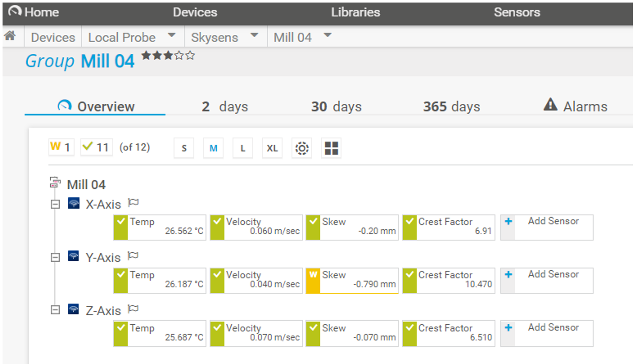
Task: Collapse the X-Axis device tree node
Action: point(55,204)
